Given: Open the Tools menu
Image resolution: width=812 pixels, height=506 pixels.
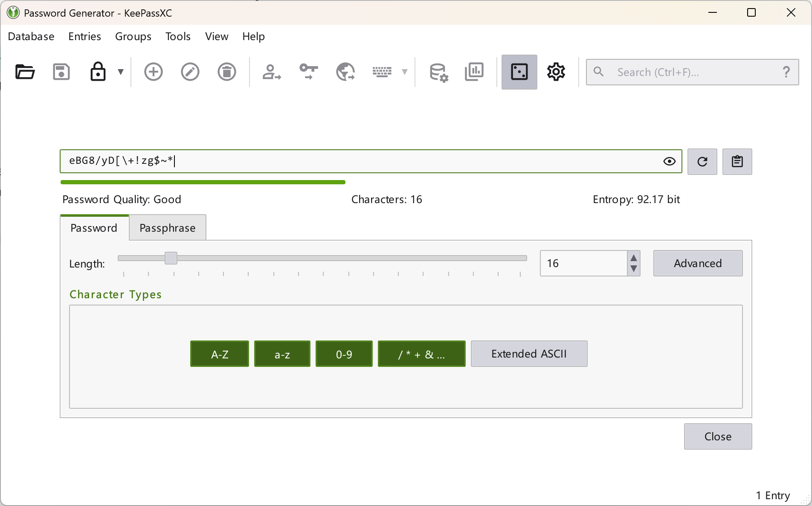Looking at the screenshot, I should (178, 37).
